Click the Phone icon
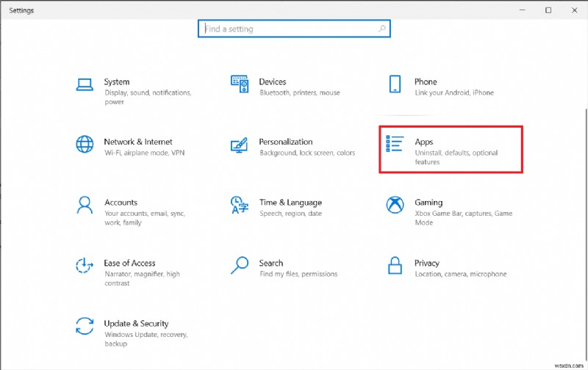588x370 pixels. click(395, 84)
